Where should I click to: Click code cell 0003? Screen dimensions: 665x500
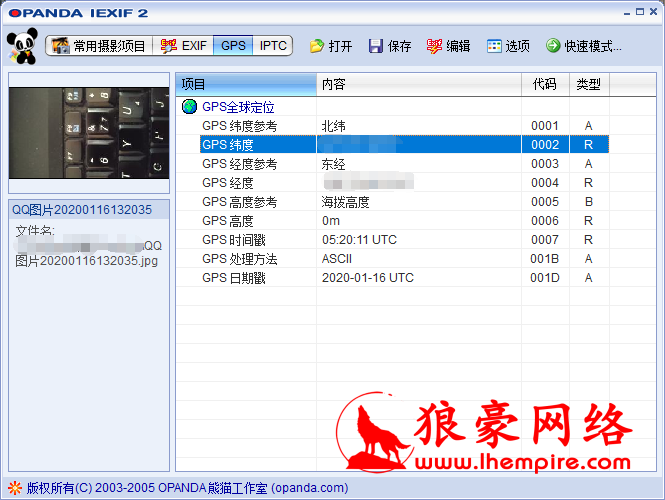pos(545,164)
